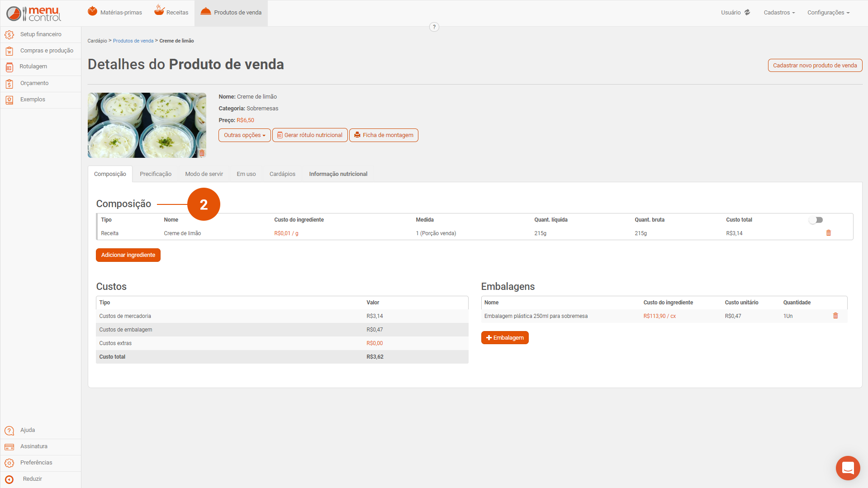Click the Reduzir collapse arrow icon
The width and height of the screenshot is (868, 488).
(x=9, y=479)
